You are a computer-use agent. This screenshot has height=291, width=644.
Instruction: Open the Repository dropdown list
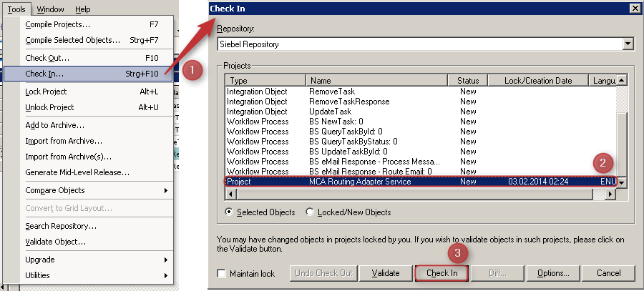pos(628,44)
